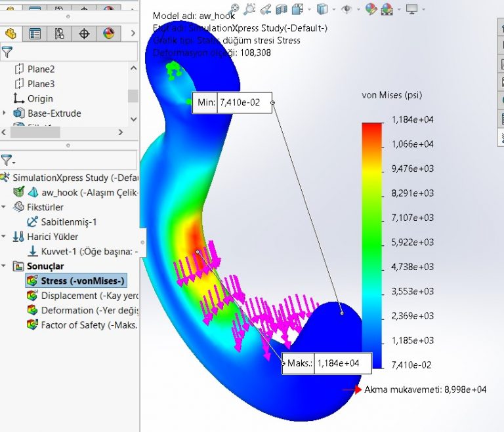Switch to the FeatureManager design tree tab

point(10,33)
